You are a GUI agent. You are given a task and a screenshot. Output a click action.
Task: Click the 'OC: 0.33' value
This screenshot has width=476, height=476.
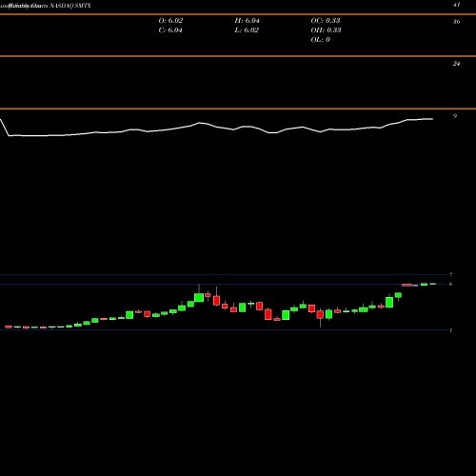(326, 21)
